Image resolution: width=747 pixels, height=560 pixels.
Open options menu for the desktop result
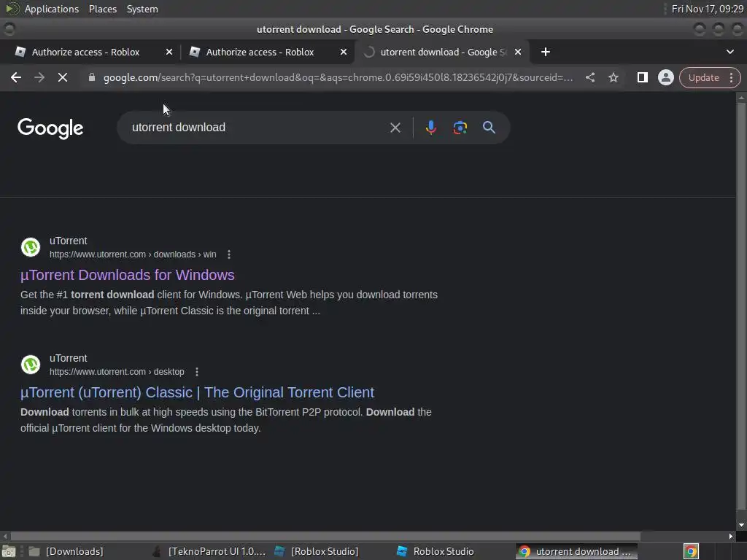click(x=197, y=372)
